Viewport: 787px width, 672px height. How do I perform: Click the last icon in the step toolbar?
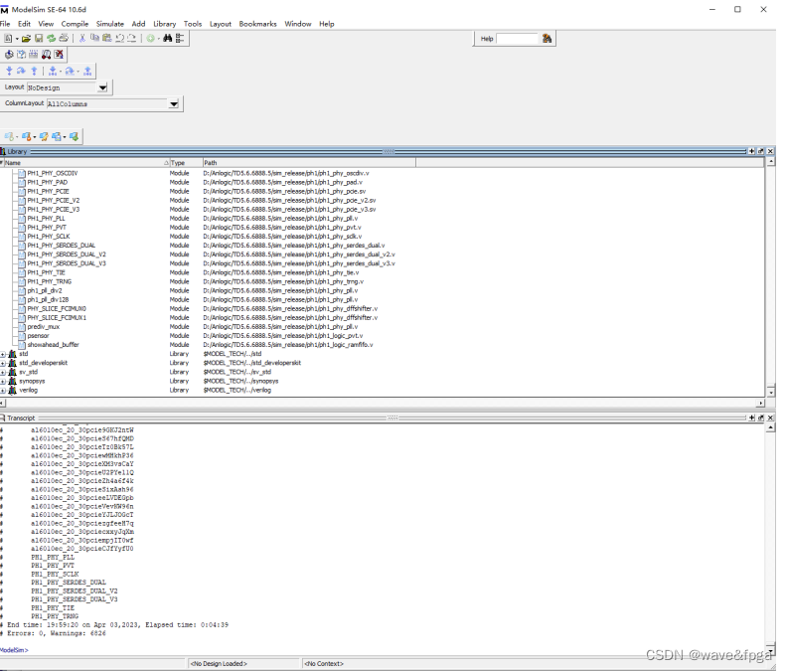coord(87,71)
